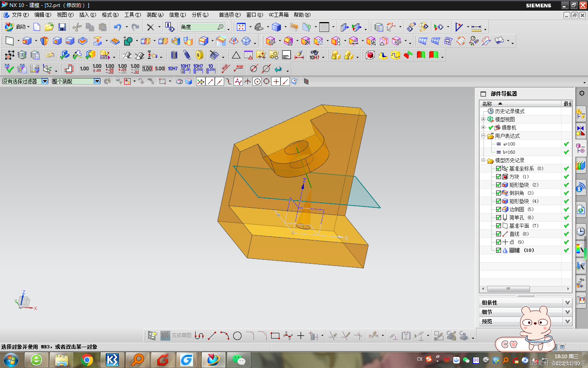Click the triangle icon in GC toolbar

[x=236, y=55]
